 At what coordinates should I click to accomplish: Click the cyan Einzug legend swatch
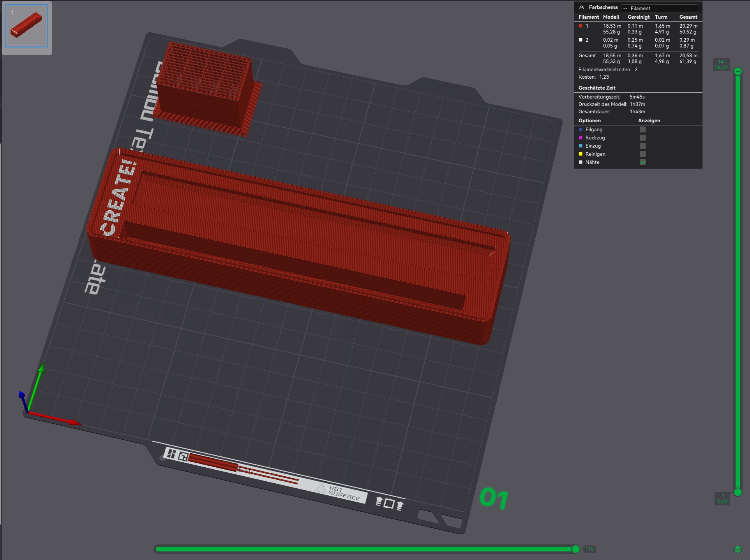(x=581, y=146)
